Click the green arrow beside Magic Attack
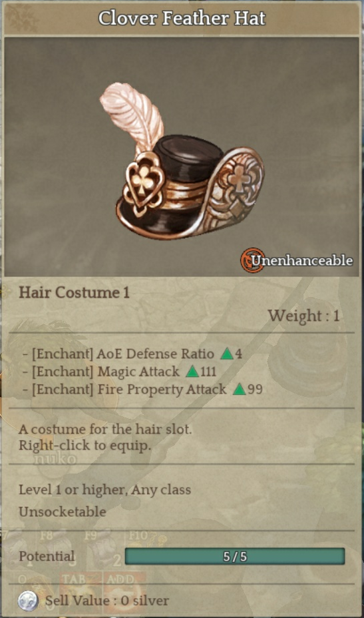This screenshot has height=618, width=364. (192, 372)
